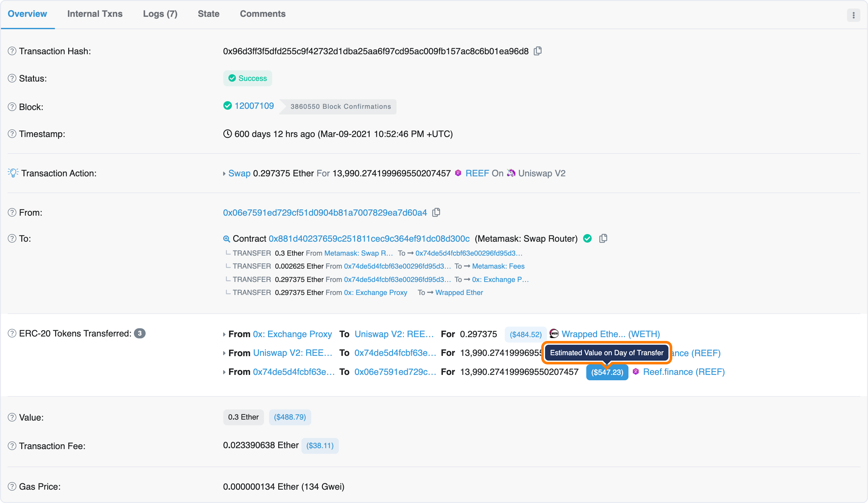Copy the From address icon
This screenshot has height=503, width=868.
[436, 212]
